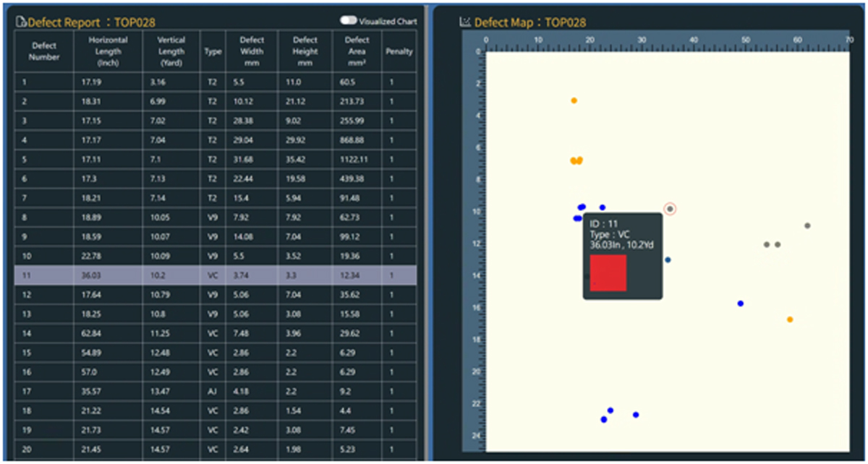Click the topmost orange defect dot
The image size is (868, 464).
click(x=574, y=100)
